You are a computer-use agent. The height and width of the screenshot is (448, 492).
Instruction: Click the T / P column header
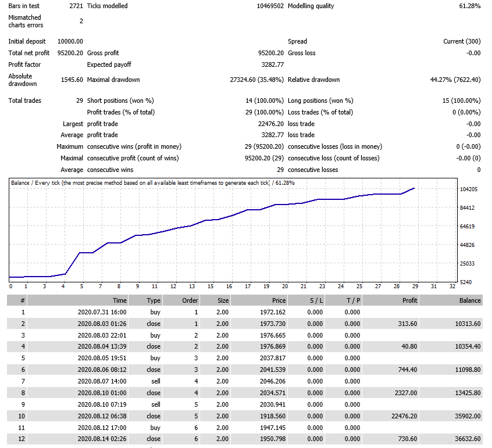pos(343,300)
